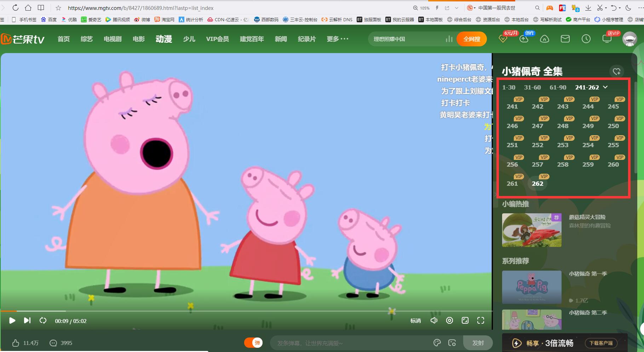Open the 电视剧 navigation item
The width and height of the screenshot is (644, 352).
click(113, 39)
